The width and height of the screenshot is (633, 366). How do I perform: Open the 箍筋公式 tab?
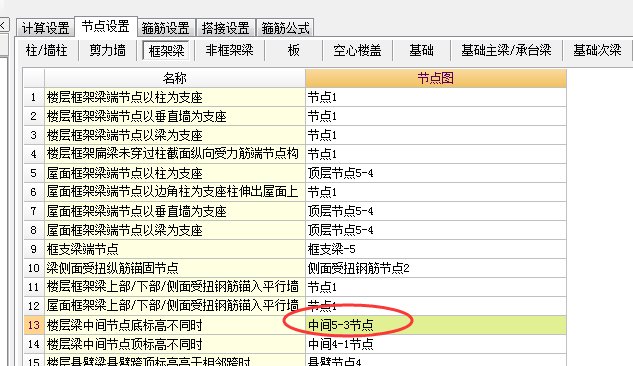[x=285, y=28]
